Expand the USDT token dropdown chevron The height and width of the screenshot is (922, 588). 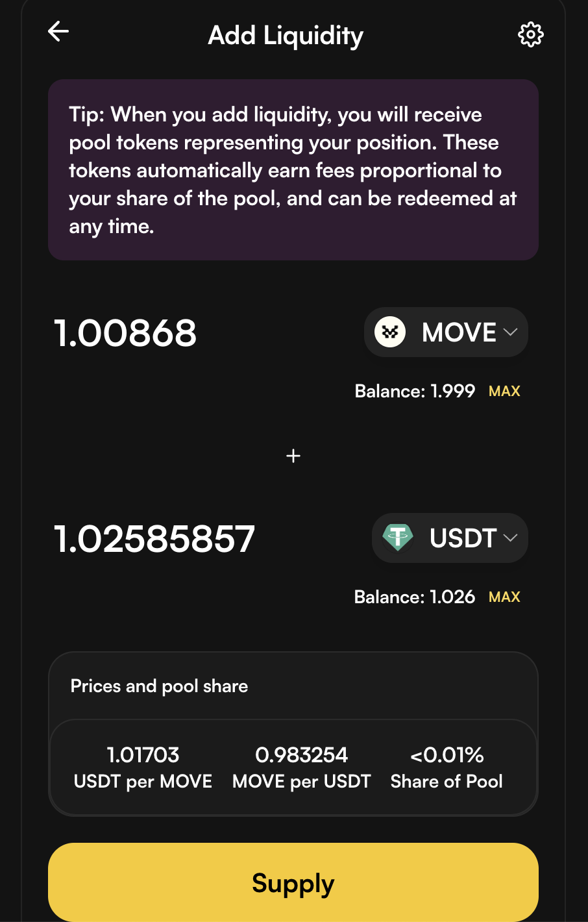pyautogui.click(x=511, y=538)
